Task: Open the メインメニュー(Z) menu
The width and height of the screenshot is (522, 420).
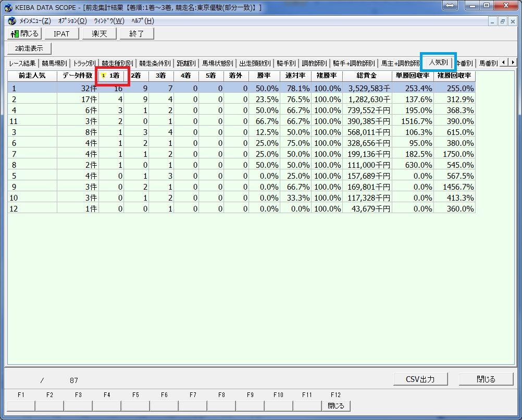Action: point(35,21)
